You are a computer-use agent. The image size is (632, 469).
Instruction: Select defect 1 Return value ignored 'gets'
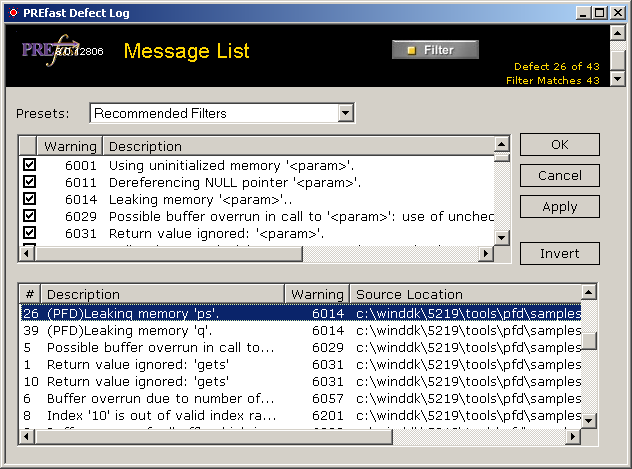pyautogui.click(x=301, y=364)
